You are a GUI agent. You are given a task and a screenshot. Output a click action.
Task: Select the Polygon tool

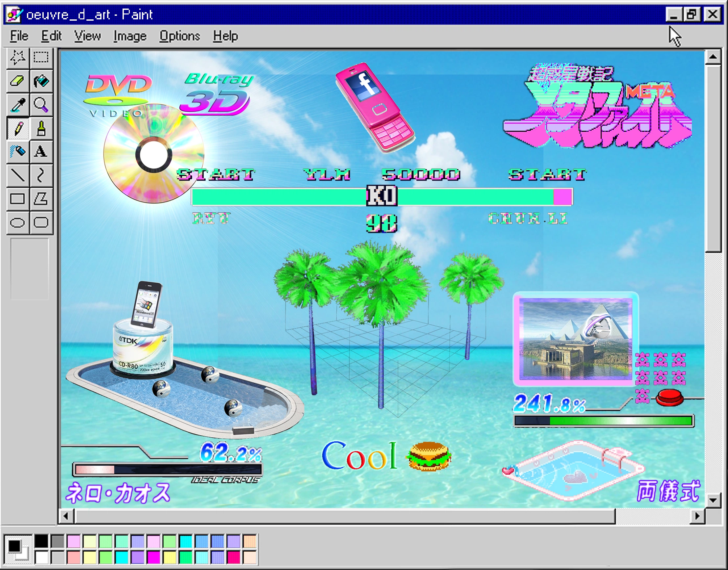pyautogui.click(x=41, y=199)
